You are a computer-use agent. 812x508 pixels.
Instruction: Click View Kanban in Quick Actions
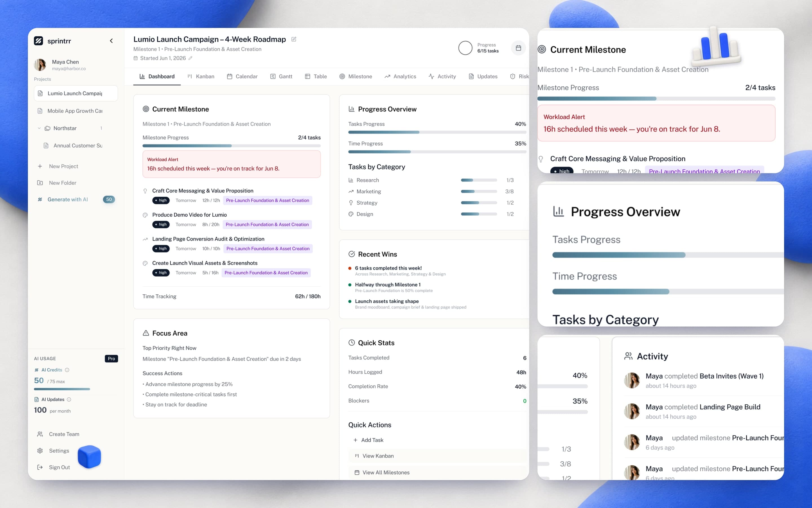point(437,456)
